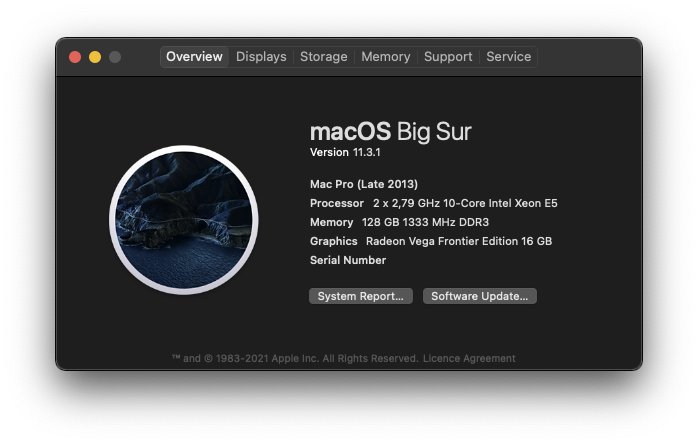Click the Version 11.3.1 text
This screenshot has height=444, width=698.
(345, 152)
